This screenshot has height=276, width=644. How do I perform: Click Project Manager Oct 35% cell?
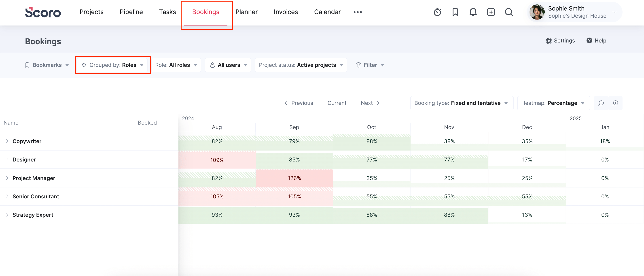point(372,178)
